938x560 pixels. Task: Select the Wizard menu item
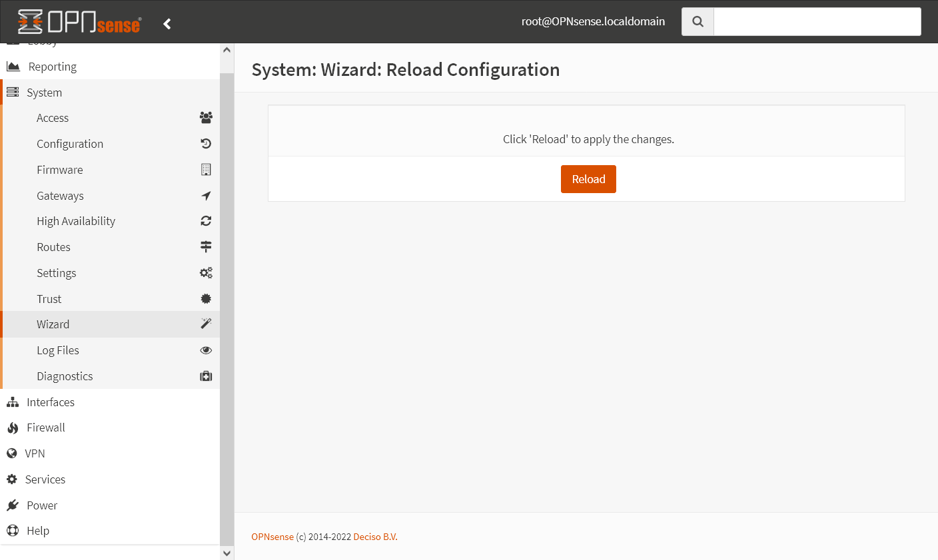[x=53, y=324]
